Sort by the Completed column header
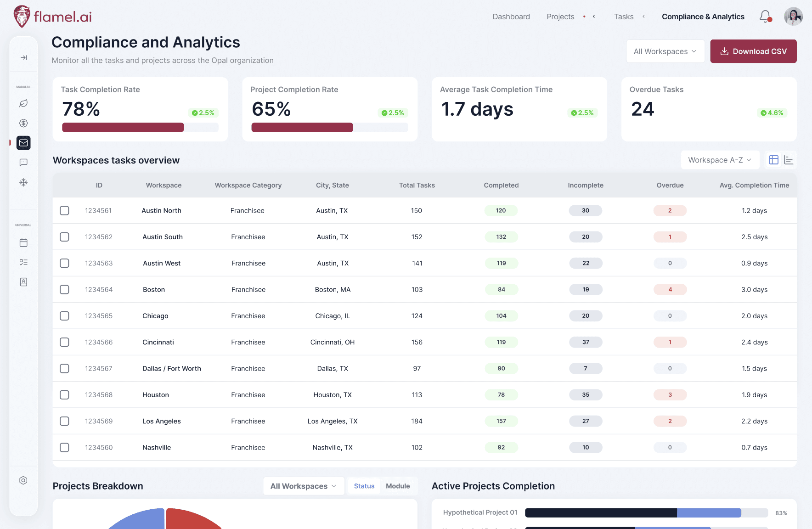Viewport: 812px width, 529px height. [x=501, y=186]
